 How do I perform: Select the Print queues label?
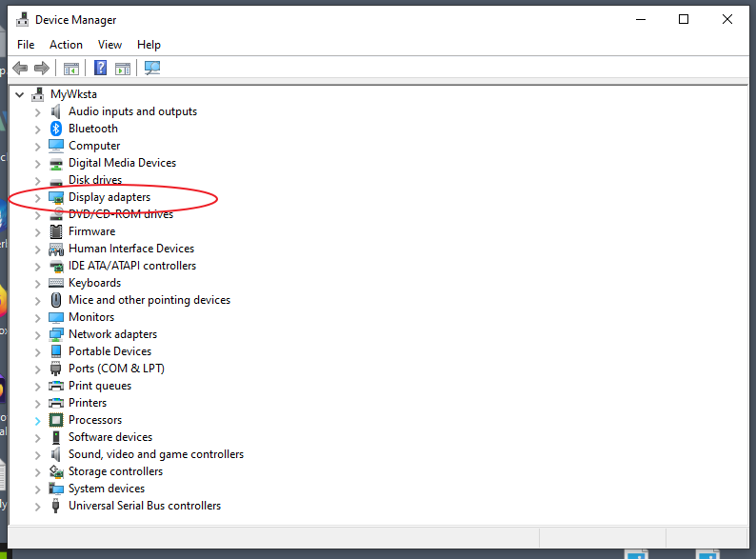point(100,386)
